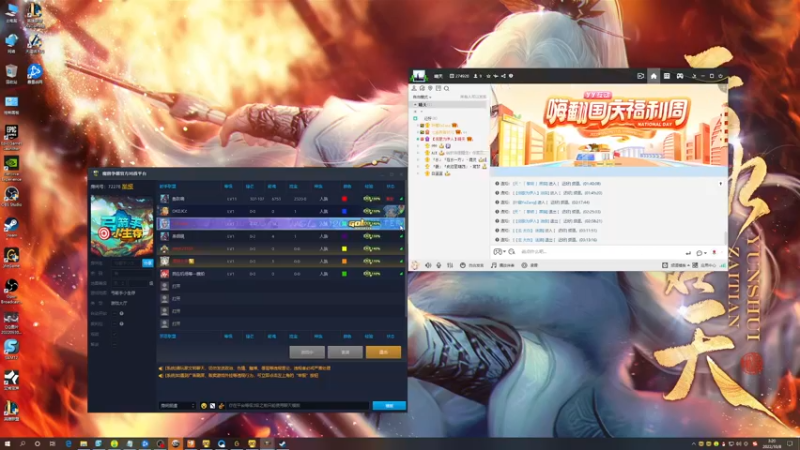The height and width of the screenshot is (450, 800).
Task: Click the yellow color swatch in player list
Action: point(344,249)
